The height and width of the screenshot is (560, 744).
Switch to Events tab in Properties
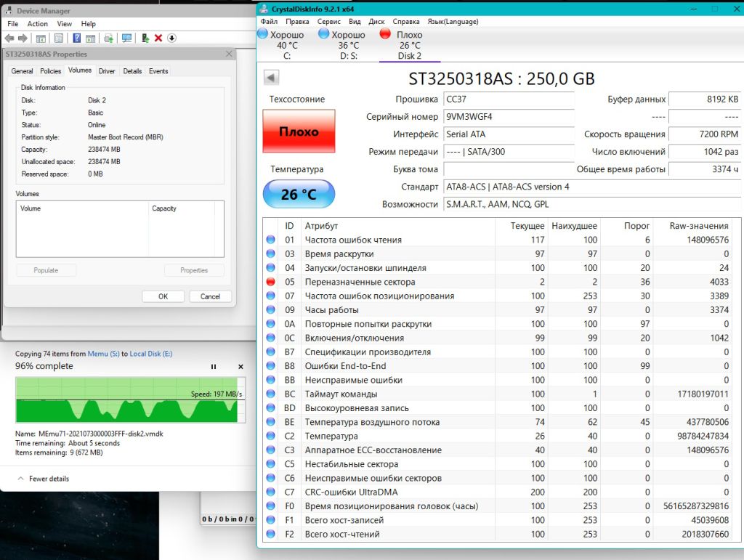158,71
